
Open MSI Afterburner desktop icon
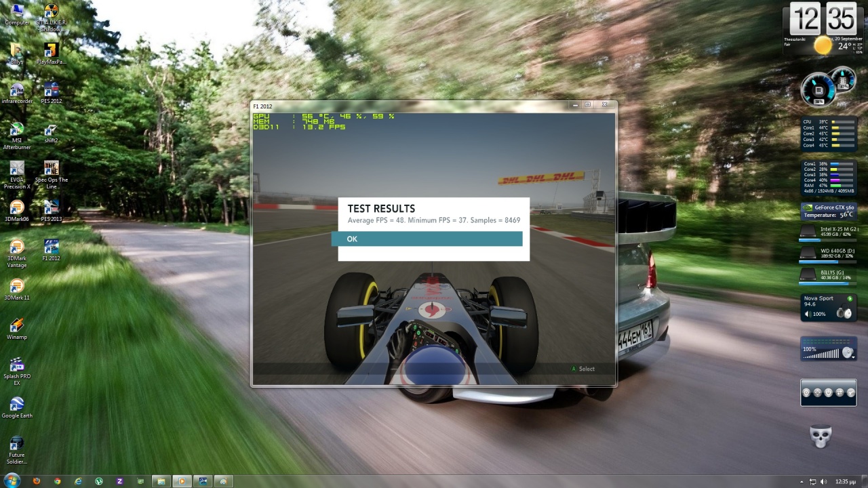17,136
